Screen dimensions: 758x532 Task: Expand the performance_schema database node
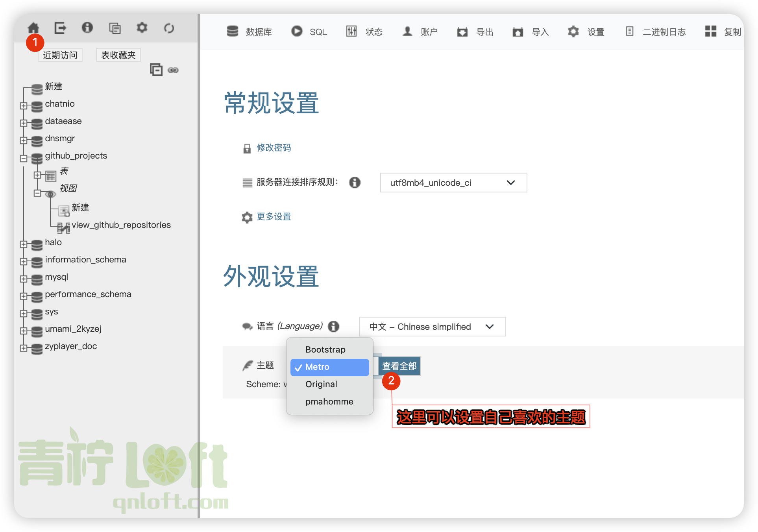coord(24,296)
